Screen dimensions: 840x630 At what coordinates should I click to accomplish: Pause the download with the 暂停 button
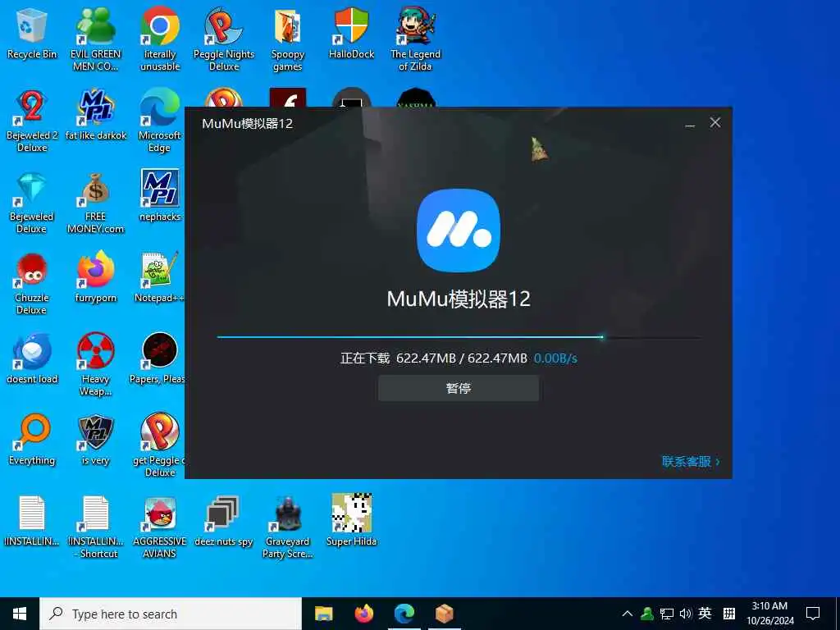[x=459, y=388]
